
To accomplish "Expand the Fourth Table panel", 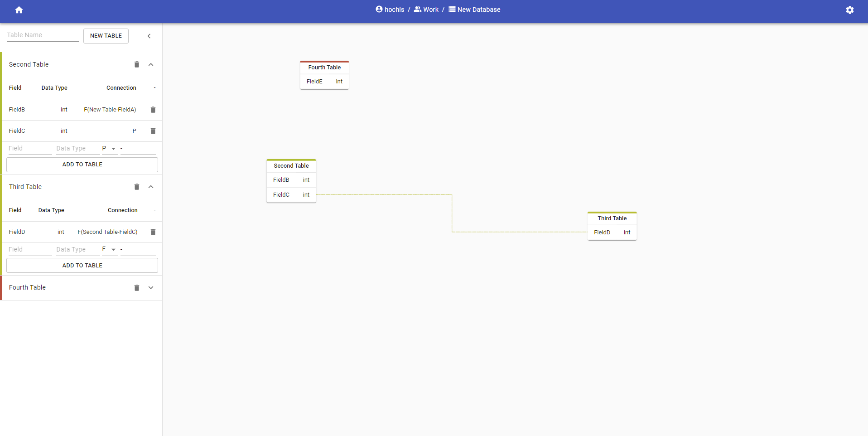I will 151,288.
